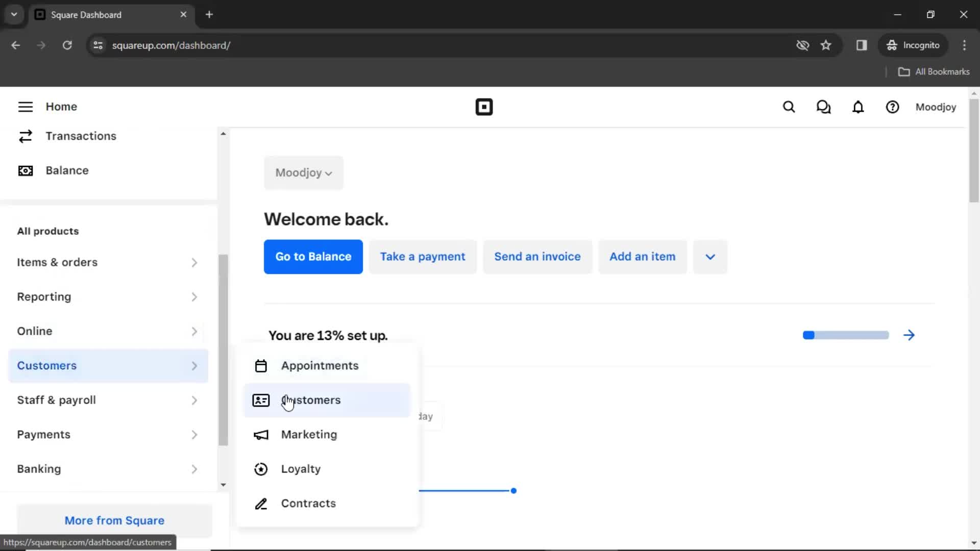Click the Contracts pen icon

[x=261, y=504]
